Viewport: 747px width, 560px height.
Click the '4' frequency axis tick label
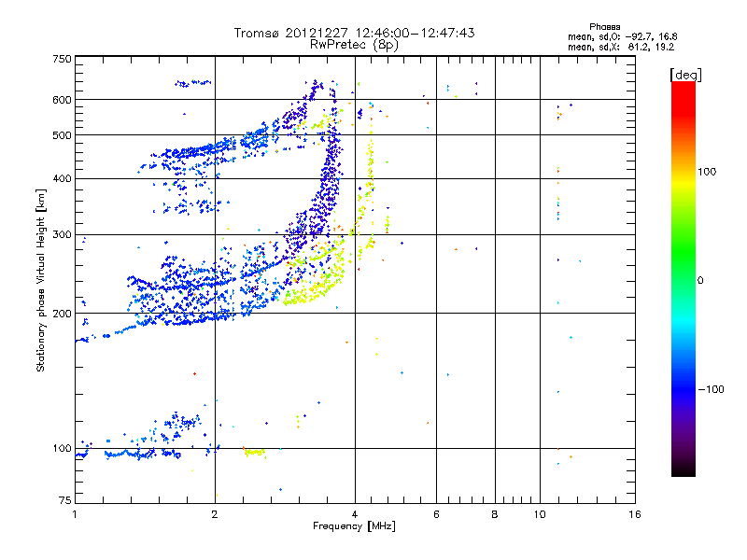pyautogui.click(x=355, y=514)
